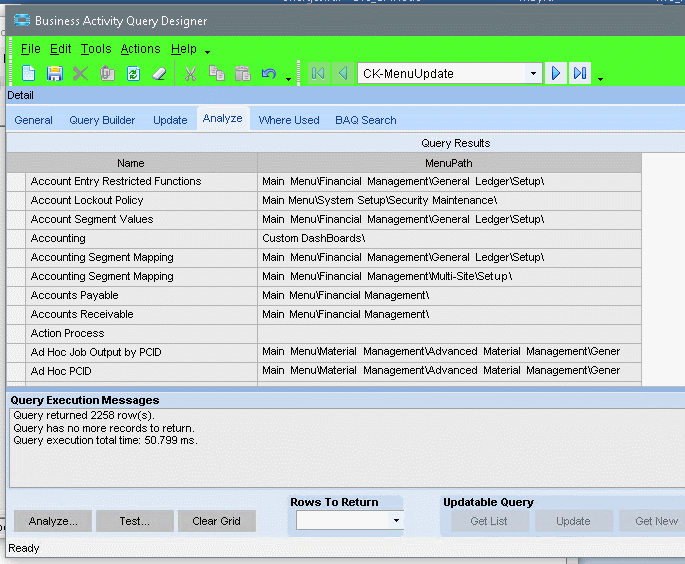The height and width of the screenshot is (564, 685).
Task: Switch to the Where Used tab
Action: tap(289, 120)
